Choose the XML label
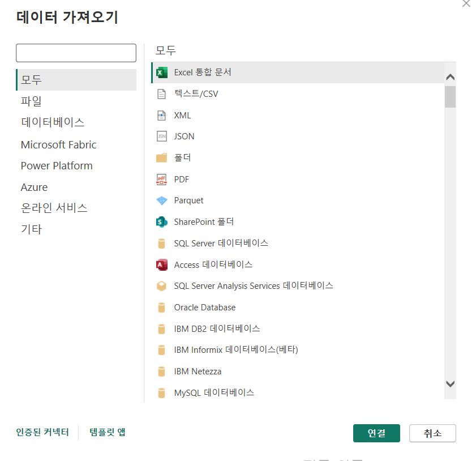Viewport: 476px width, 461px height. [x=182, y=116]
